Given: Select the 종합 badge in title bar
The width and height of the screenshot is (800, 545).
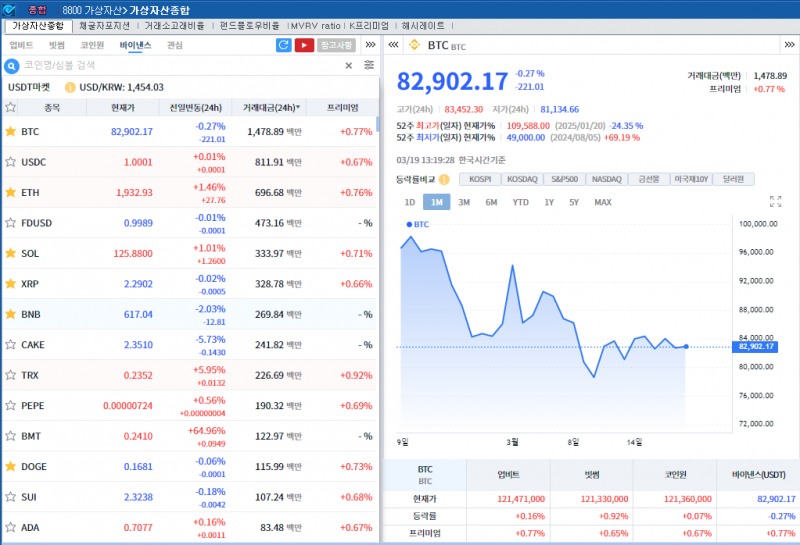Looking at the screenshot, I should (37, 9).
